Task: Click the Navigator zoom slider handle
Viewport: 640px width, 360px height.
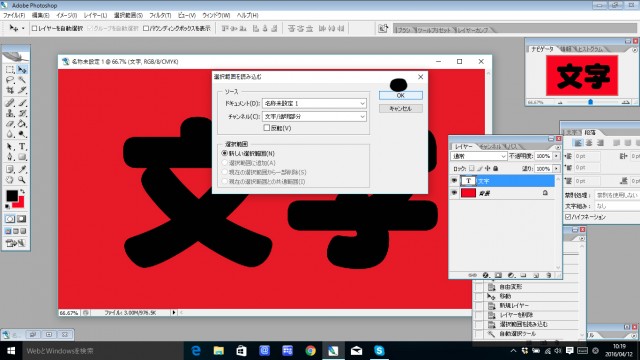Action: pyautogui.click(x=590, y=102)
